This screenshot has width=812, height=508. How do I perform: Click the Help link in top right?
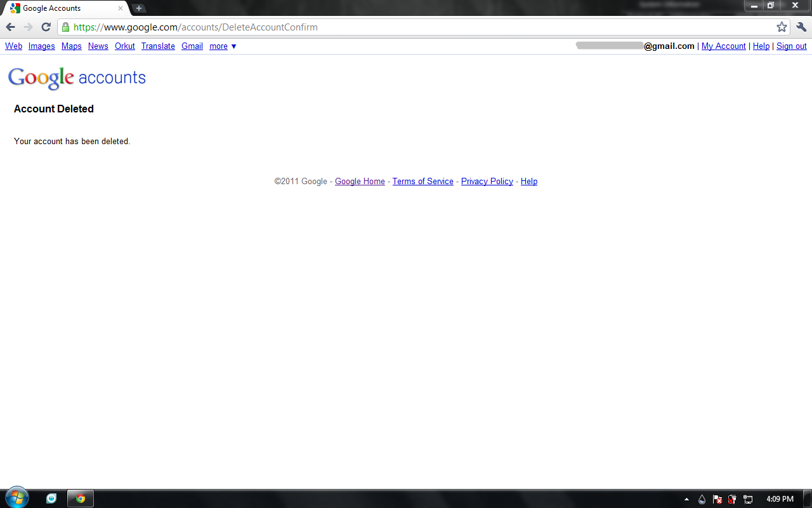(x=761, y=46)
